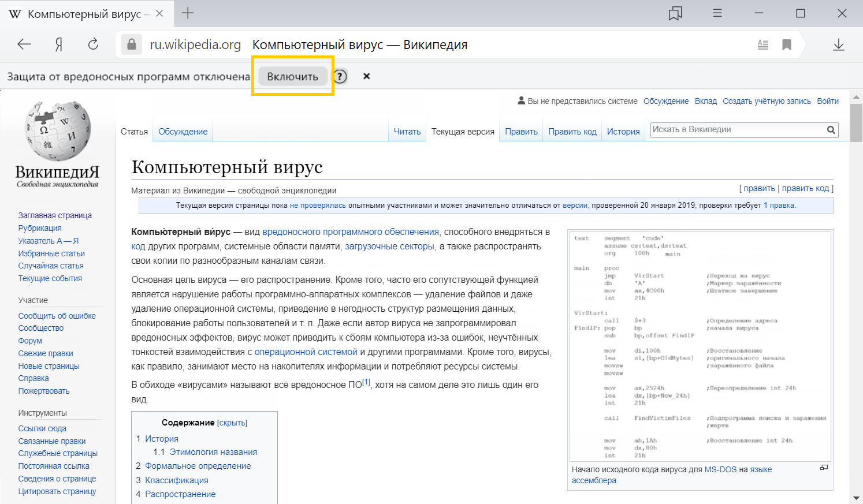Open the 'Править' tab
The image size is (863, 504).
pos(522,132)
